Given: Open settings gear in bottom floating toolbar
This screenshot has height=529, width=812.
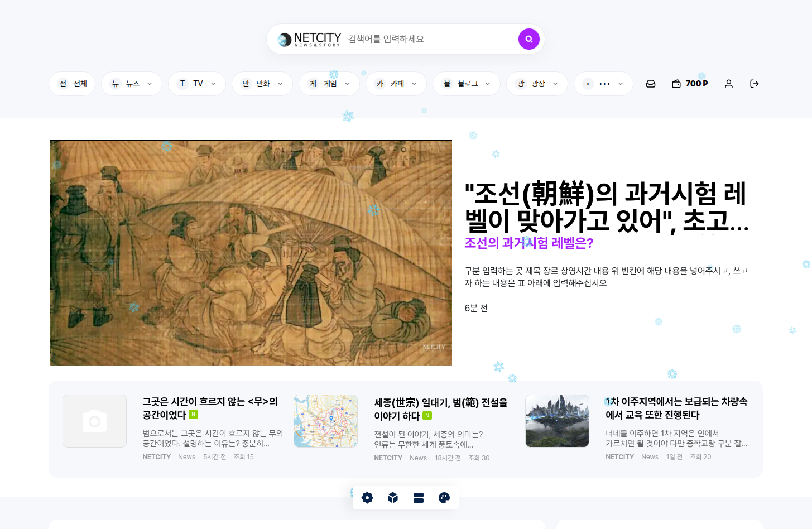Looking at the screenshot, I should [367, 498].
